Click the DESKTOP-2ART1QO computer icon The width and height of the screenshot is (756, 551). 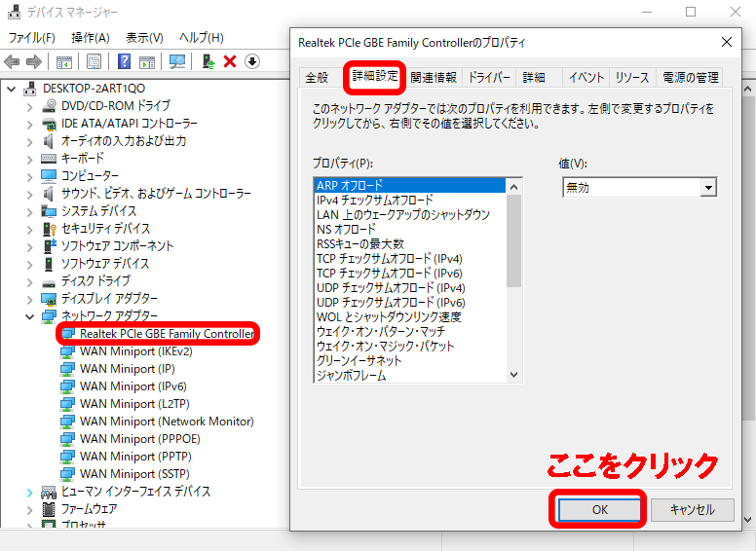click(30, 89)
